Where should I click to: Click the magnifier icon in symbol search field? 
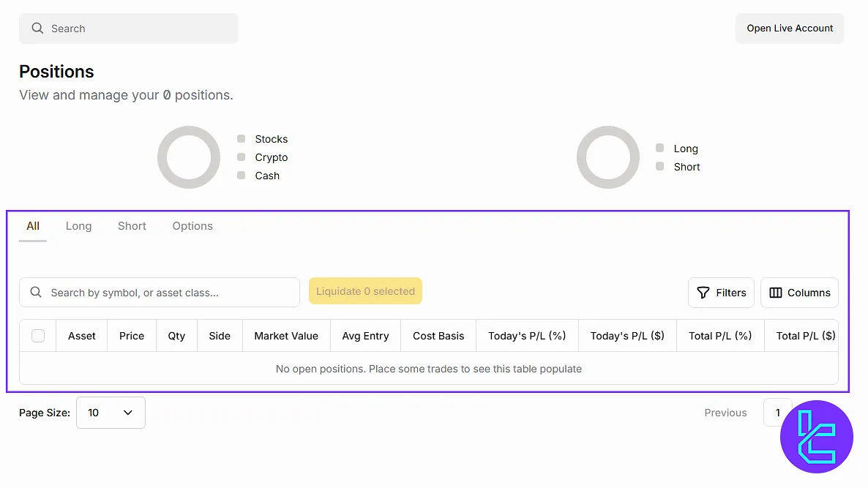(36, 293)
